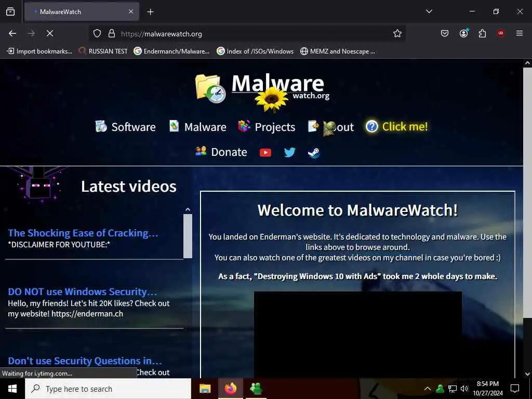Click the glowing Click me! link

point(396,127)
